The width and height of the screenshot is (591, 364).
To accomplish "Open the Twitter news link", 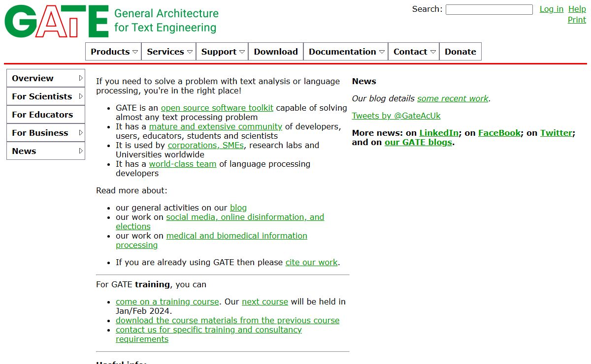I will pyautogui.click(x=557, y=133).
